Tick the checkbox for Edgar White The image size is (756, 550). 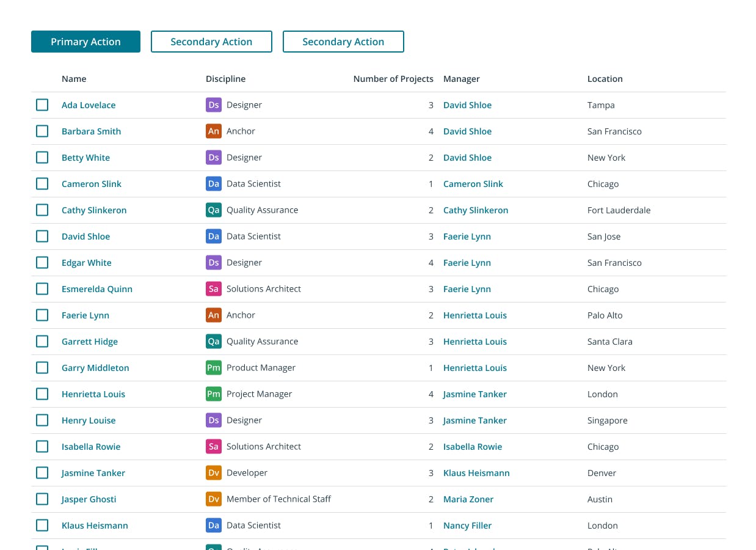coord(42,263)
